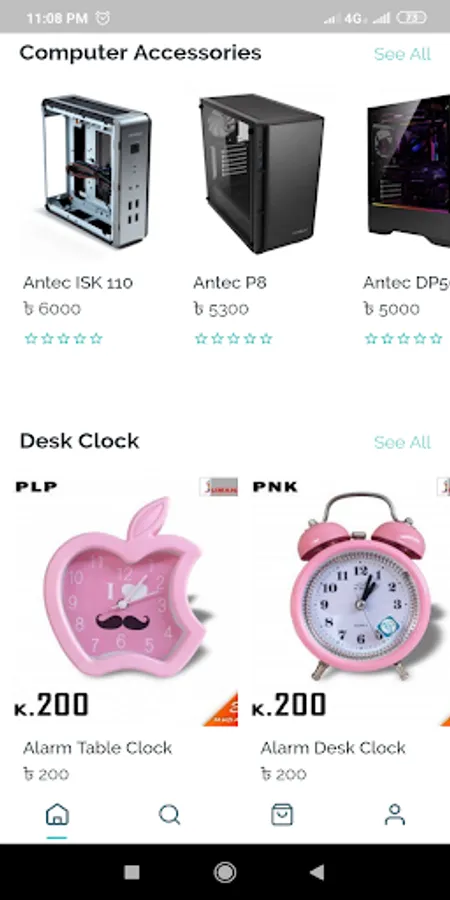The height and width of the screenshot is (900, 450).
Task: Tap the Android recent apps square
Action: 132,872
